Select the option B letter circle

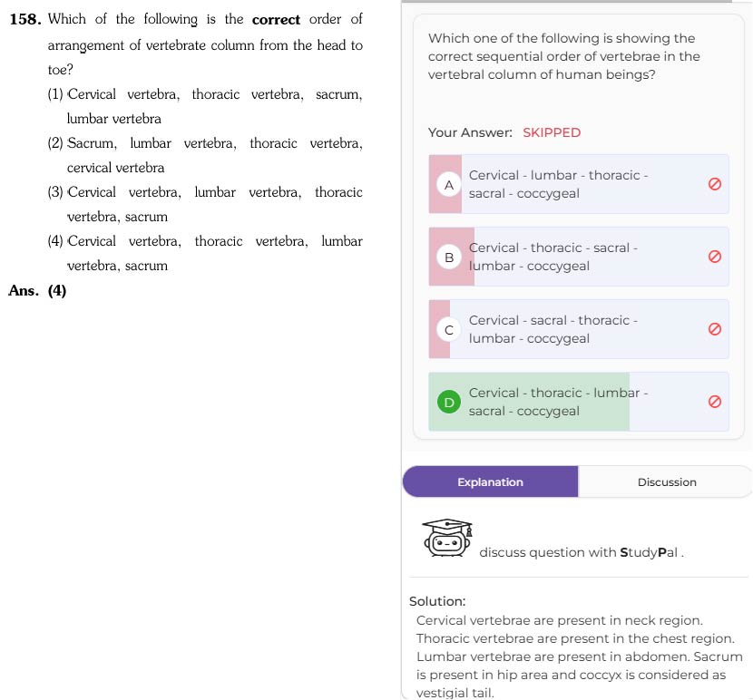[x=449, y=258]
